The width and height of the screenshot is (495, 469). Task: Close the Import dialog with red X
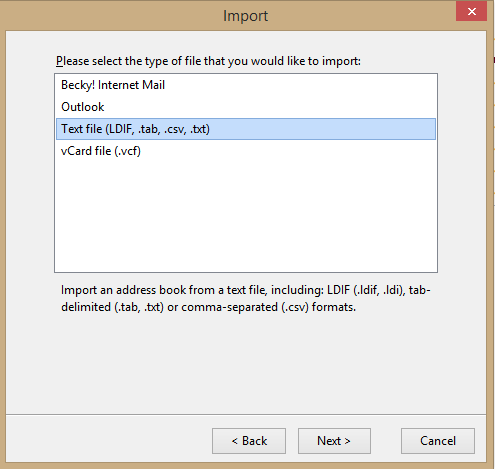[471, 12]
